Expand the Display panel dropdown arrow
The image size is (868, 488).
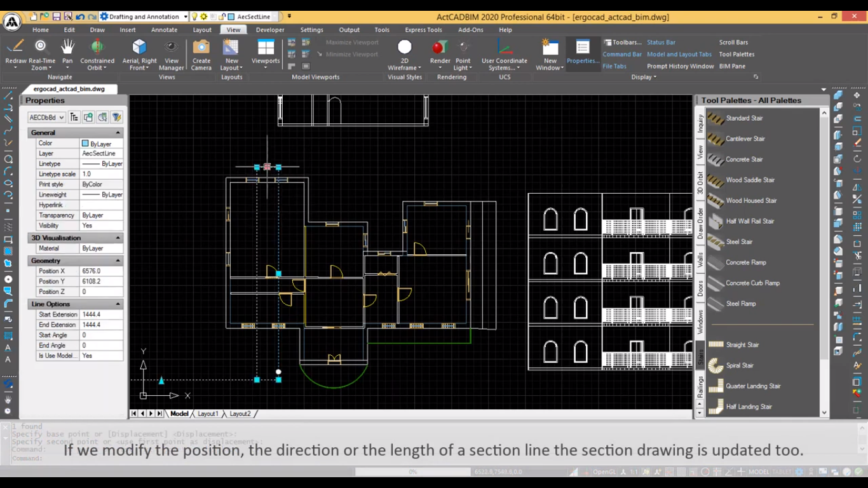coord(654,77)
